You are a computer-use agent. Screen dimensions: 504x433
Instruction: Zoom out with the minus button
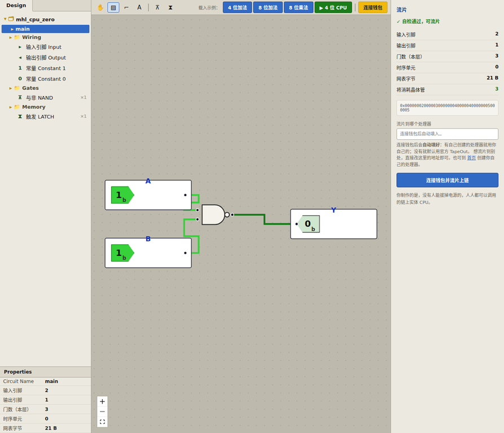pos(102,412)
